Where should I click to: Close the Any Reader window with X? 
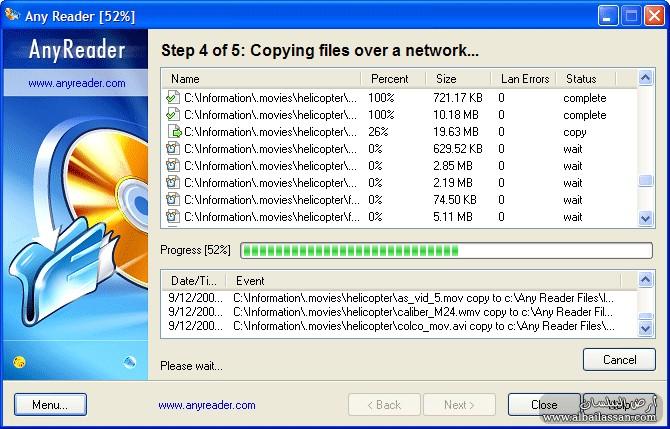(654, 16)
